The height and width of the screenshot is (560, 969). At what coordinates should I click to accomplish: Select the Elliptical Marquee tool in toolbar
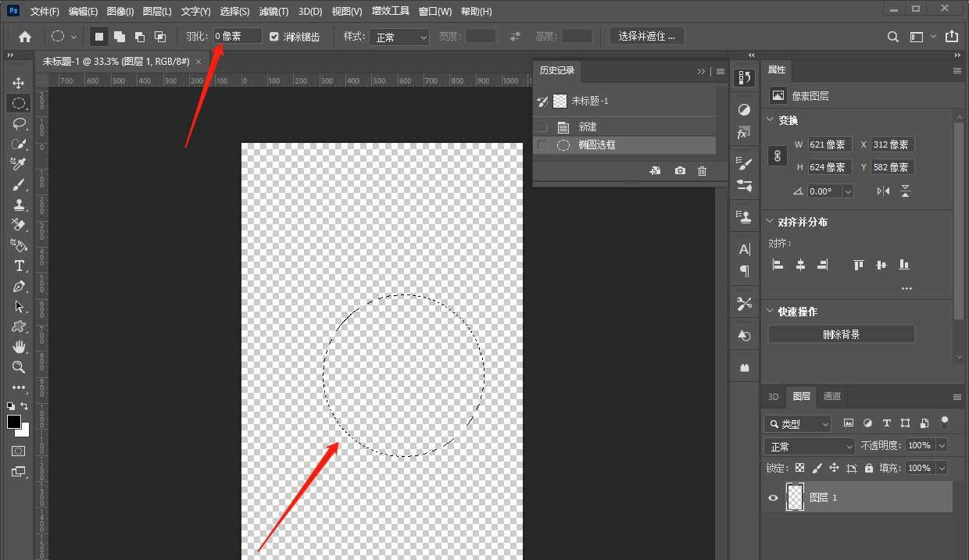tap(19, 103)
